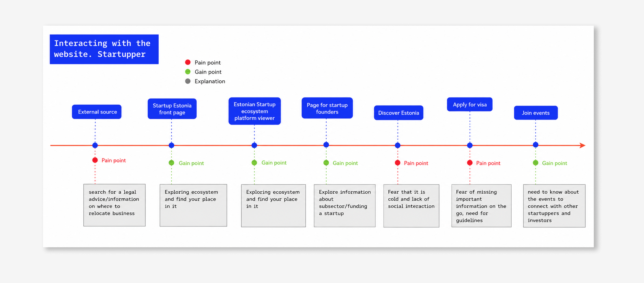Click the green gain dot below Join events
The image size is (644, 283).
(x=536, y=163)
